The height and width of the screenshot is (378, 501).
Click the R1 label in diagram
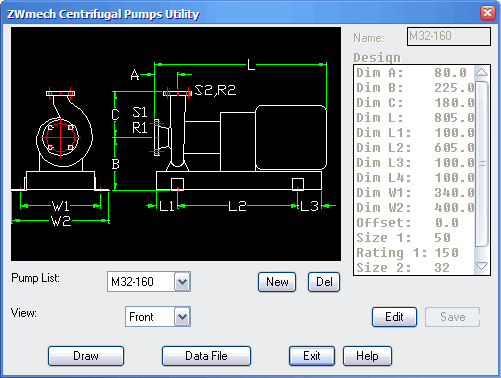[140, 128]
